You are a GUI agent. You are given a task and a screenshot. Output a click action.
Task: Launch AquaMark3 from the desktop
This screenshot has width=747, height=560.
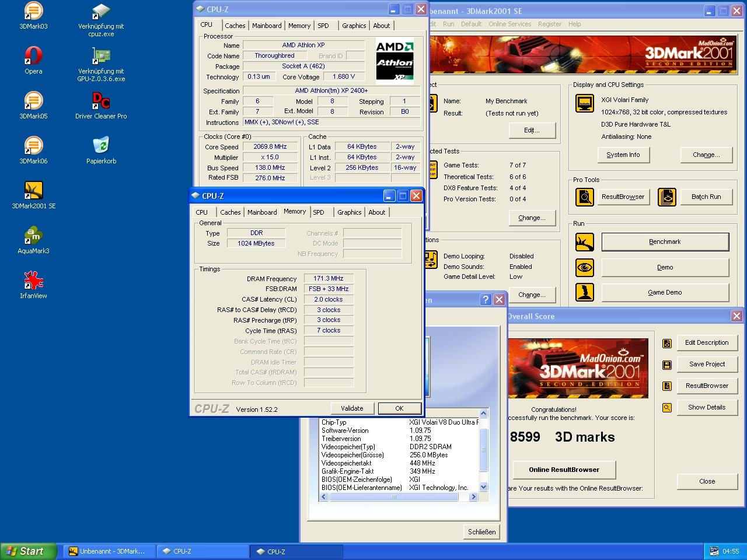(x=33, y=240)
